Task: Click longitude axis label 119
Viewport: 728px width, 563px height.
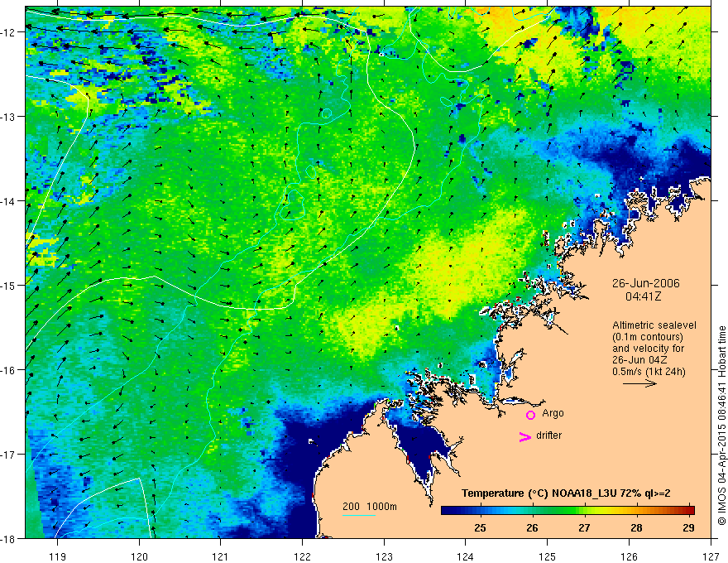Action: tap(58, 556)
